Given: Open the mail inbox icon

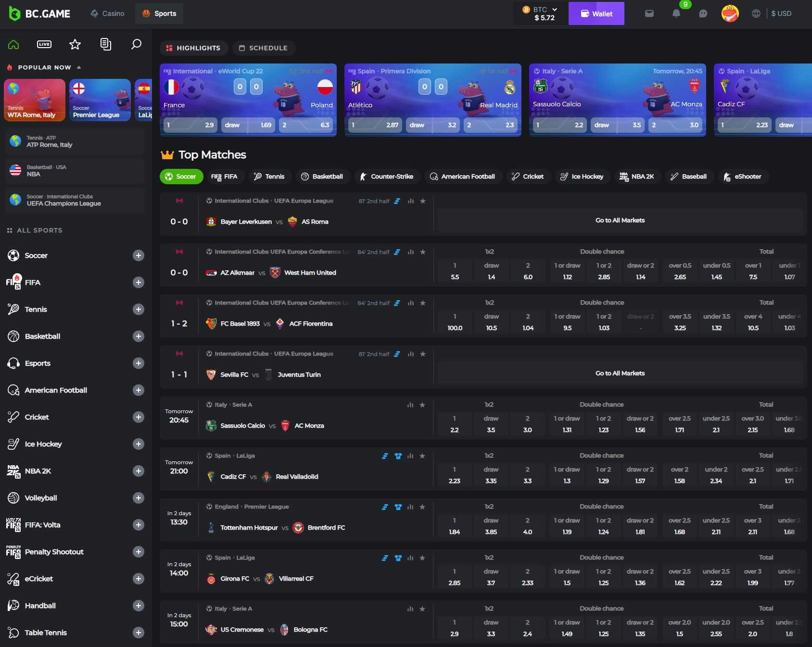Looking at the screenshot, I should (x=649, y=13).
